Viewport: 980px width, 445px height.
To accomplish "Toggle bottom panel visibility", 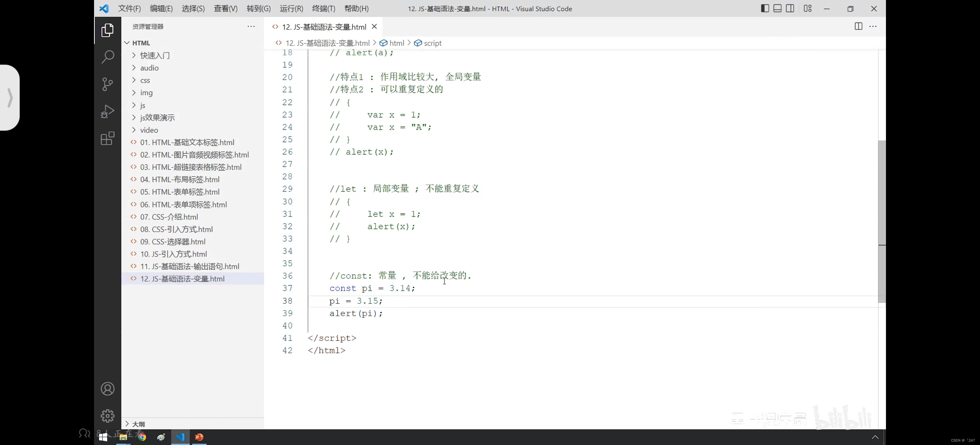I will pyautogui.click(x=778, y=8).
